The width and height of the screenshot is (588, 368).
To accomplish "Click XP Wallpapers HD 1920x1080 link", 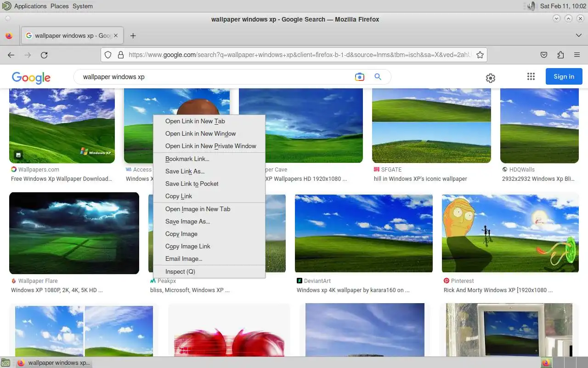I will click(306, 179).
